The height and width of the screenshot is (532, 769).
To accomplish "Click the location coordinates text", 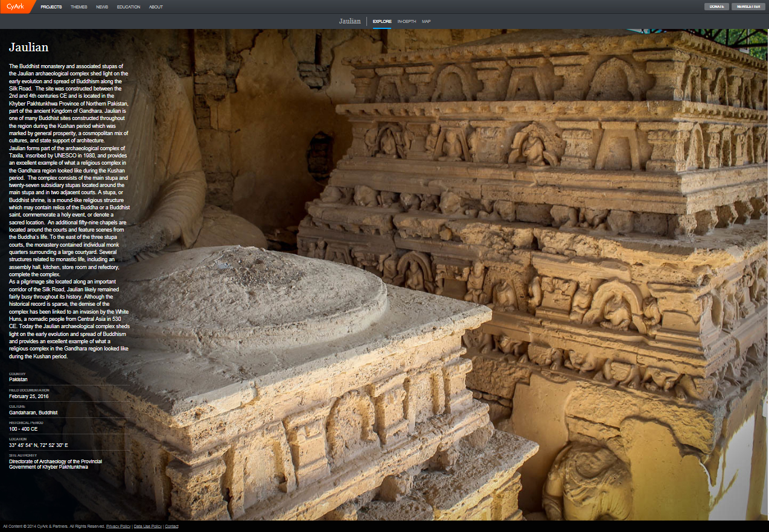I will 38,445.
